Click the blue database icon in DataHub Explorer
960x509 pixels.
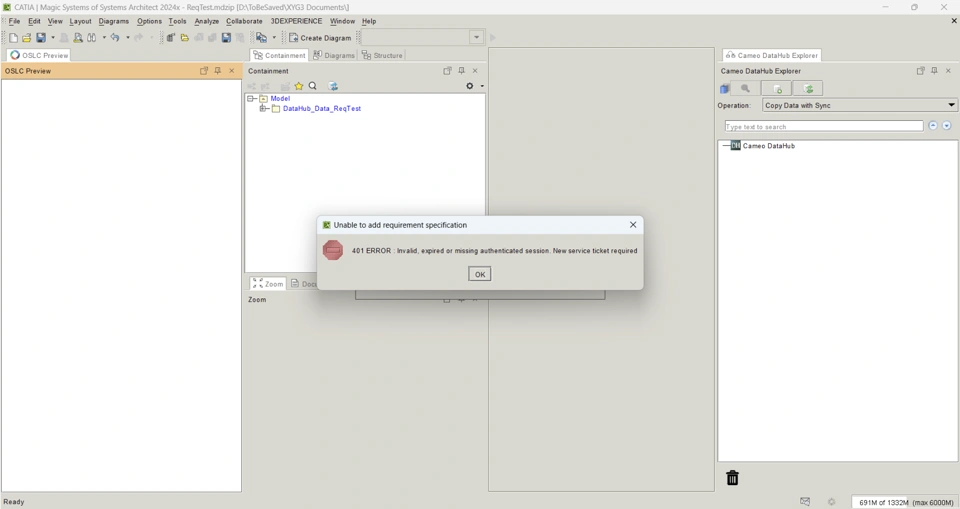(725, 89)
